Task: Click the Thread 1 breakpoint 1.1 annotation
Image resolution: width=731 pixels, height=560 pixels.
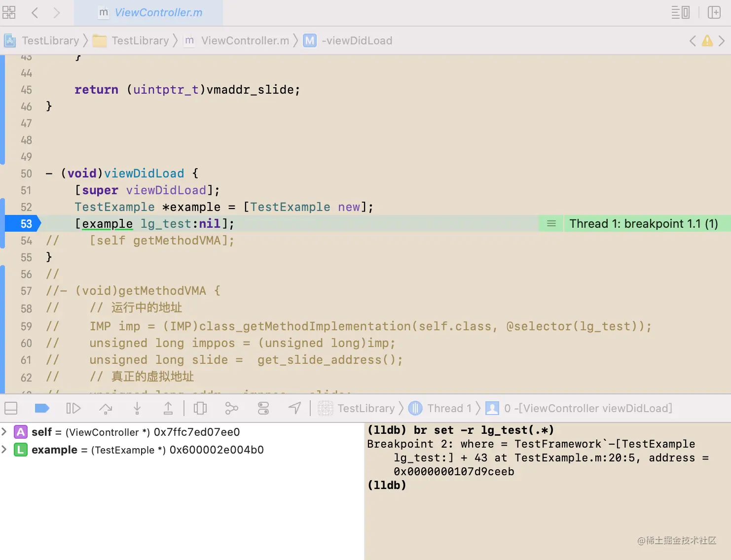Action: (644, 224)
